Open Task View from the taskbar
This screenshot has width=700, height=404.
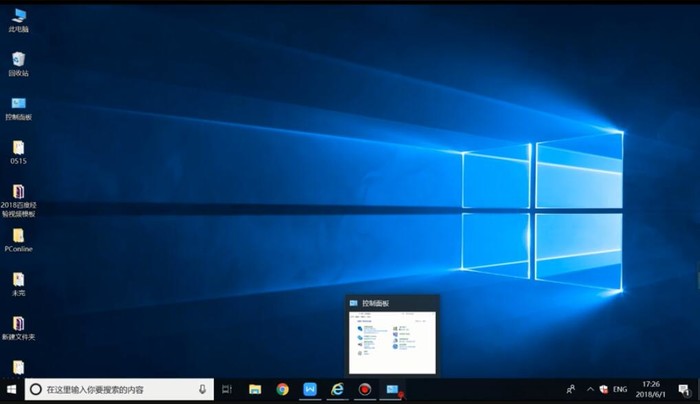[227, 389]
